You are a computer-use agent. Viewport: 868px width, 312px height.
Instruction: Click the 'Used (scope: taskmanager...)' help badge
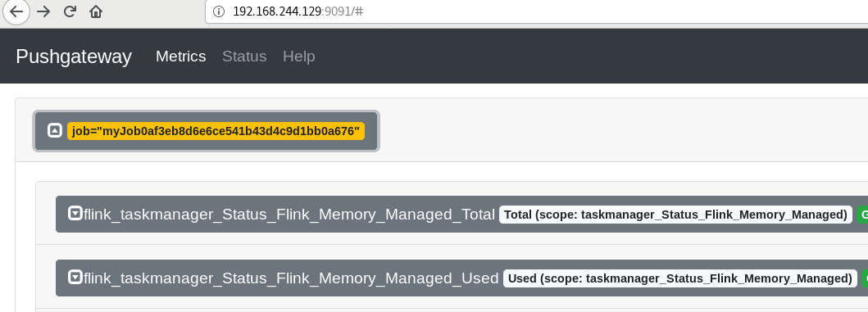(679, 278)
